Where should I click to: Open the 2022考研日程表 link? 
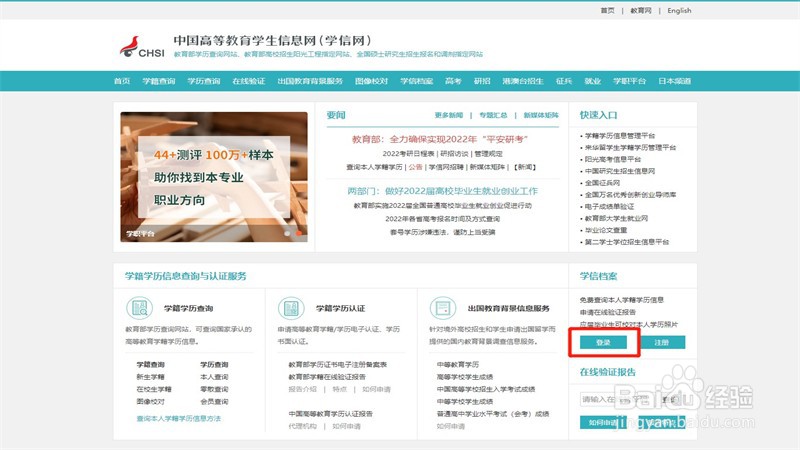pos(409,154)
